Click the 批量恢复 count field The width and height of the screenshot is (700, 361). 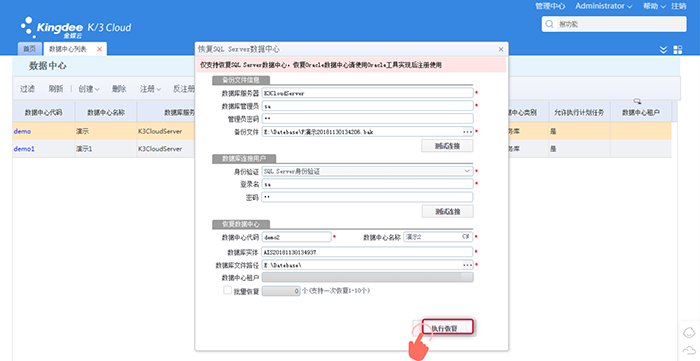click(x=281, y=291)
